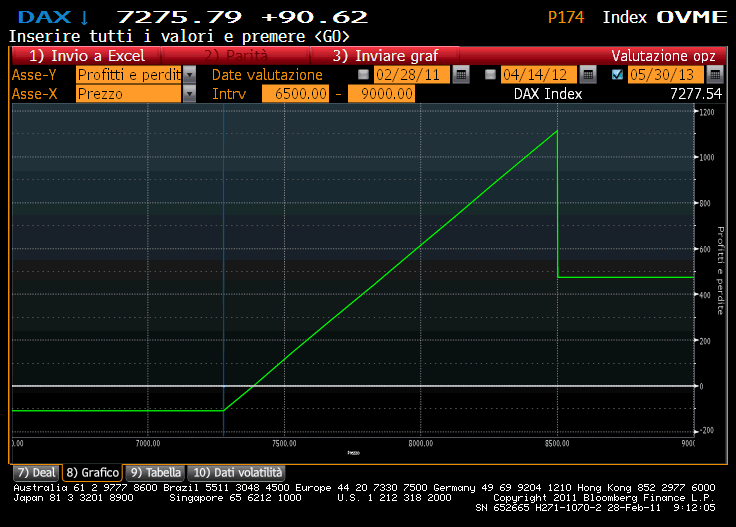Click the 600 label on profit axis
Viewport: 736px width, 527px height.
tap(705, 249)
